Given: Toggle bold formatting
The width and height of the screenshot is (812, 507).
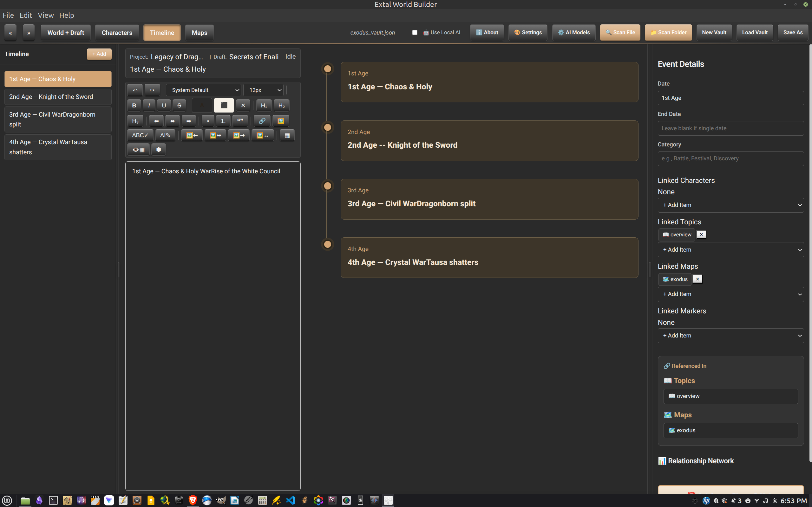Looking at the screenshot, I should pos(134,106).
